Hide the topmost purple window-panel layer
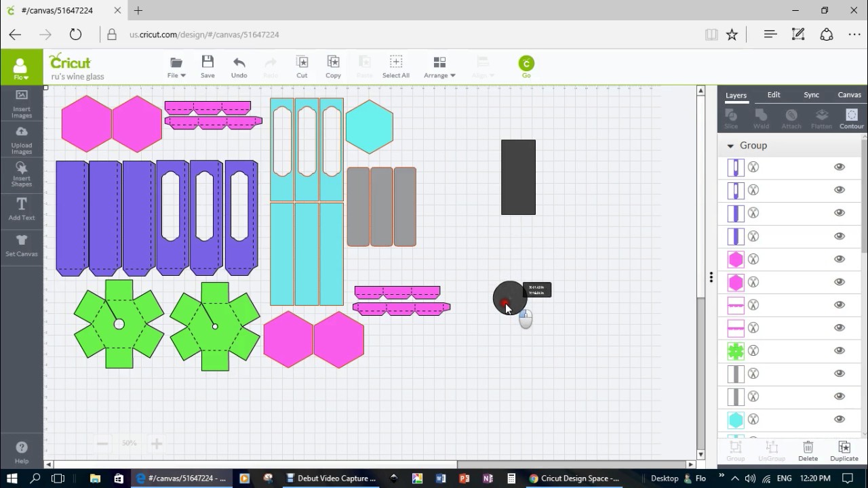This screenshot has width=868, height=488. pyautogui.click(x=840, y=167)
